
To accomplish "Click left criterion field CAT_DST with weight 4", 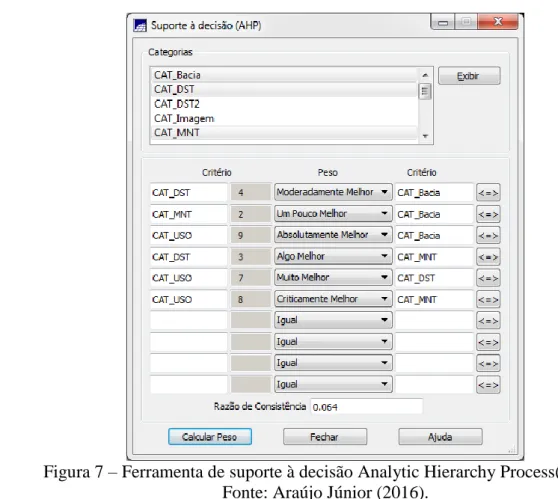I will (x=189, y=193).
